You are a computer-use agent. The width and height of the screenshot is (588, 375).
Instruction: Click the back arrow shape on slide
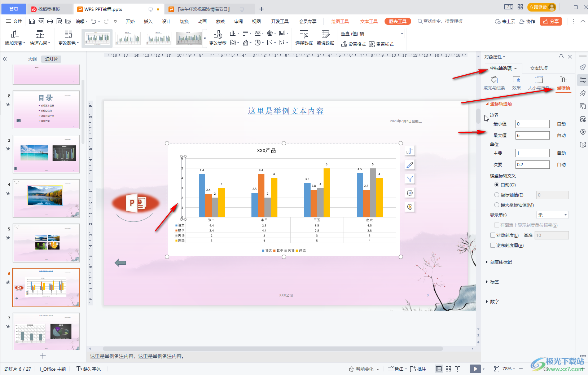pos(120,262)
